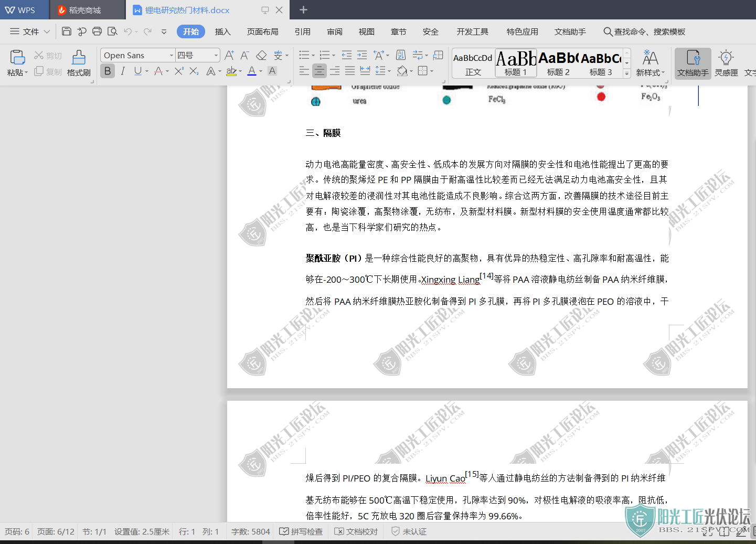The height and width of the screenshot is (544, 756).
Task: Apply the 正文 style
Action: coord(473,64)
